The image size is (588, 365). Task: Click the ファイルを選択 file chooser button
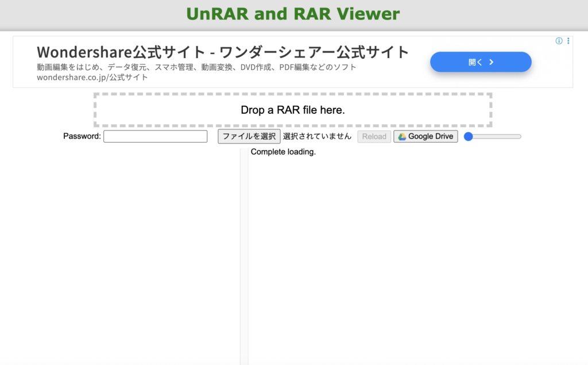click(x=249, y=136)
